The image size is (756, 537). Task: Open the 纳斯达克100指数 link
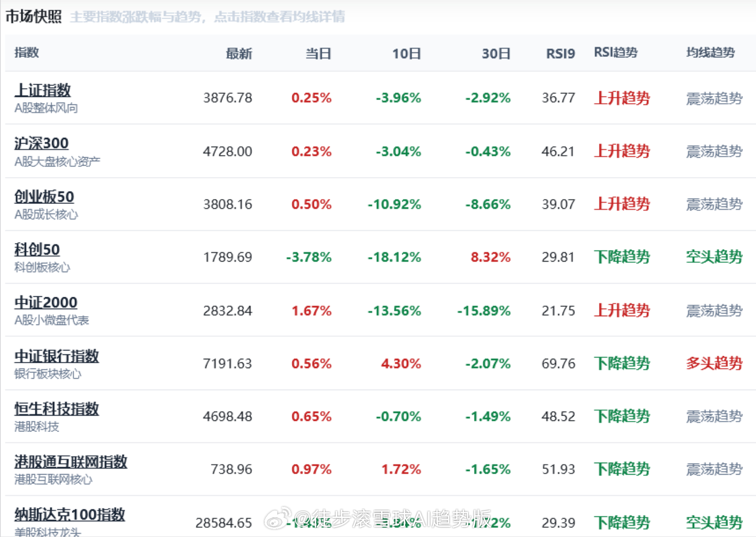70,514
